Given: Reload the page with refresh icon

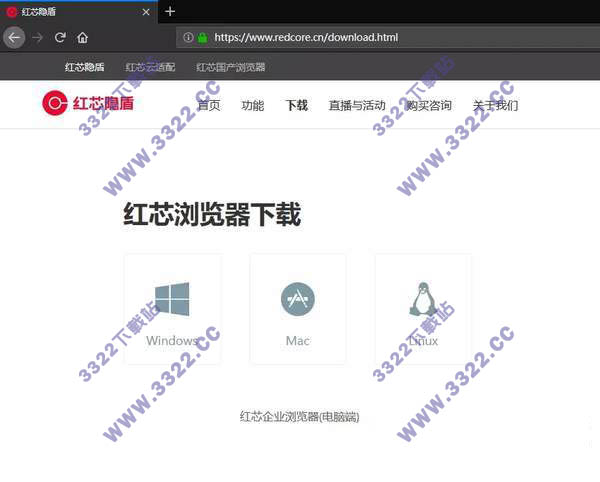Looking at the screenshot, I should pyautogui.click(x=60, y=37).
